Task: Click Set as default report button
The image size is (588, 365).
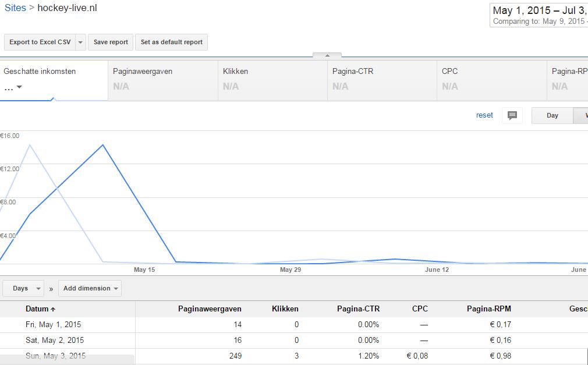Action: 171,42
